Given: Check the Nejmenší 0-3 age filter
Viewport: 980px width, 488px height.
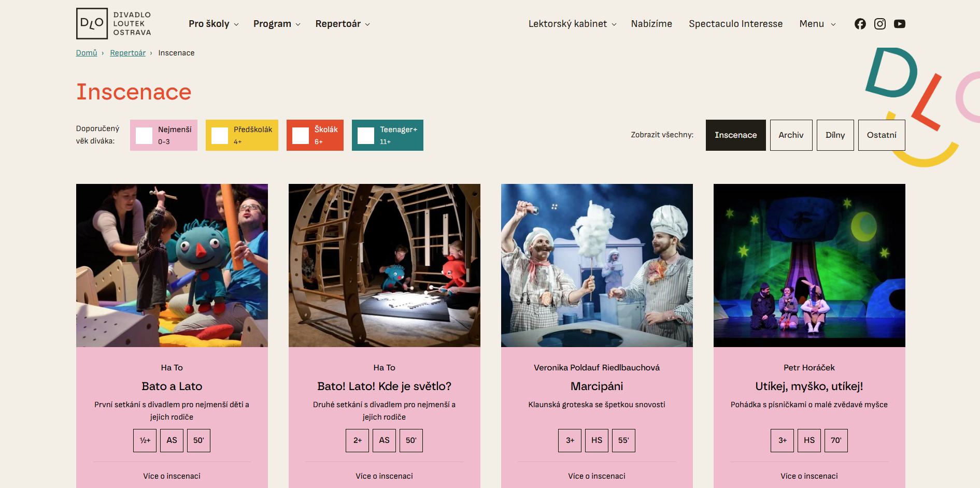Looking at the screenshot, I should click(x=144, y=136).
